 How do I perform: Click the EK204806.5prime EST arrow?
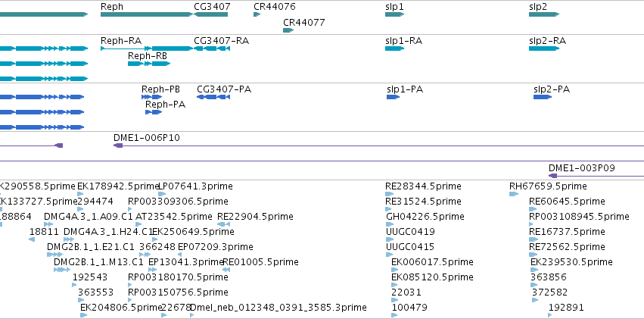point(84,315)
